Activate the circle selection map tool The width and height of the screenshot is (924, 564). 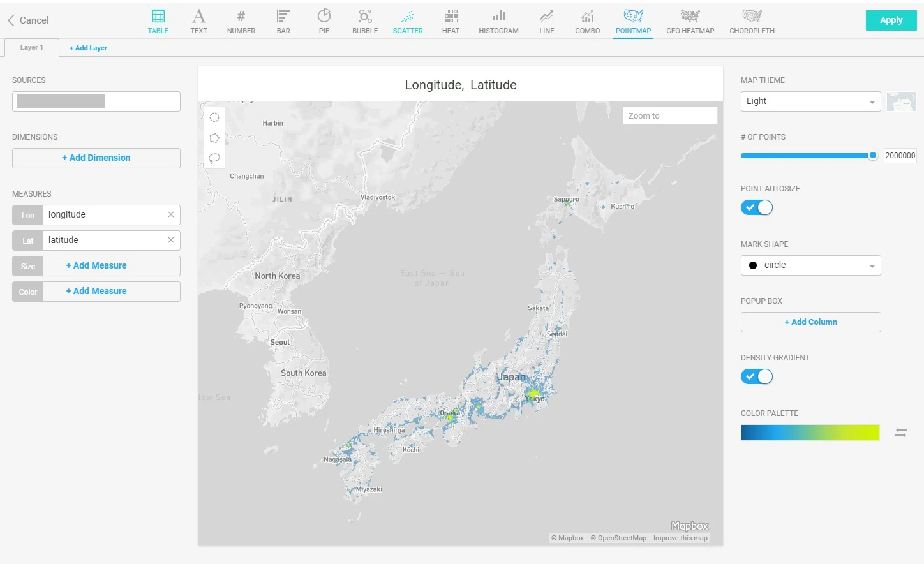(x=214, y=117)
